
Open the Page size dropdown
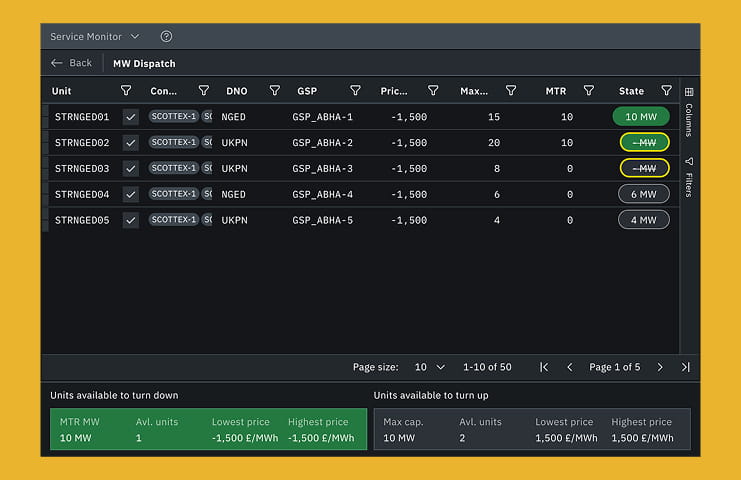coord(429,367)
